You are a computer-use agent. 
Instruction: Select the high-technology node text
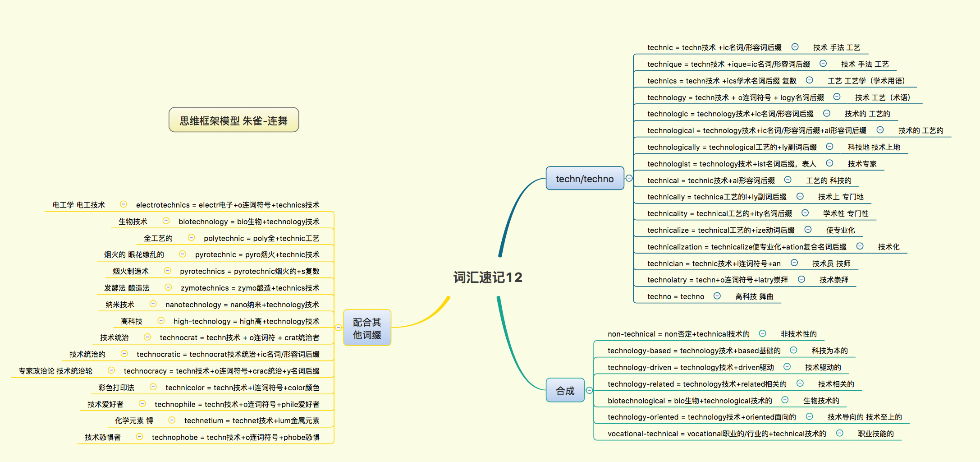[246, 321]
